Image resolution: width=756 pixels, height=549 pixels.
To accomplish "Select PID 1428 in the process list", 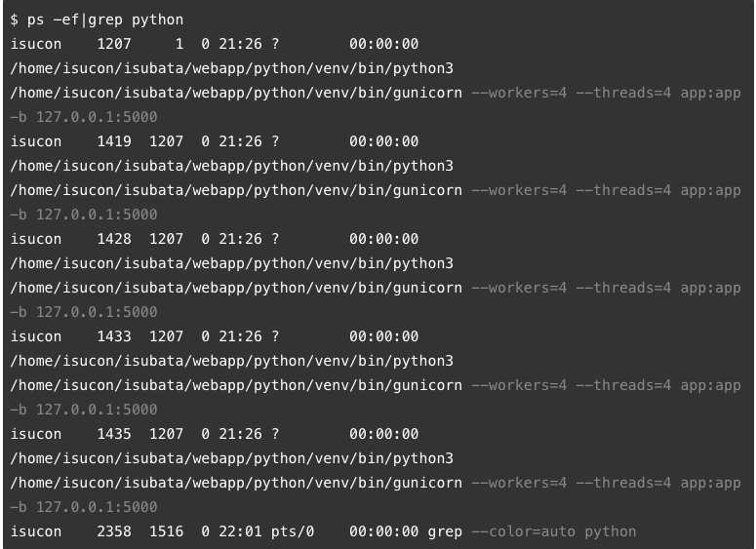I will pos(114,239).
